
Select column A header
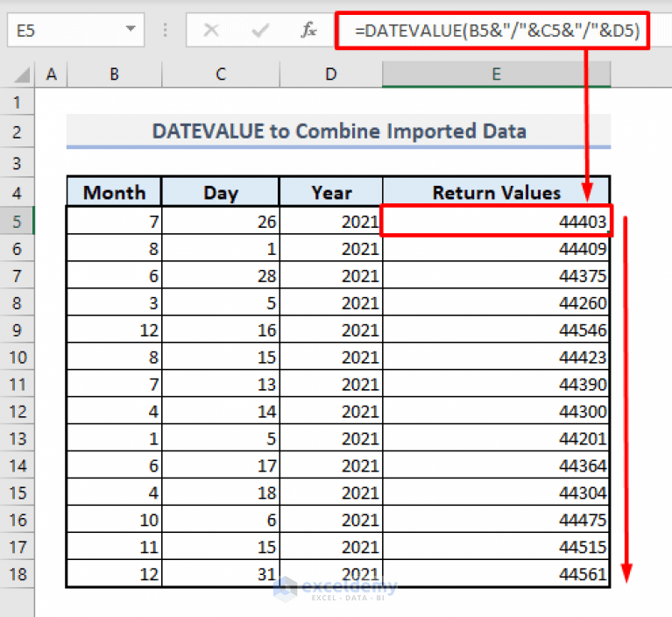(x=52, y=74)
